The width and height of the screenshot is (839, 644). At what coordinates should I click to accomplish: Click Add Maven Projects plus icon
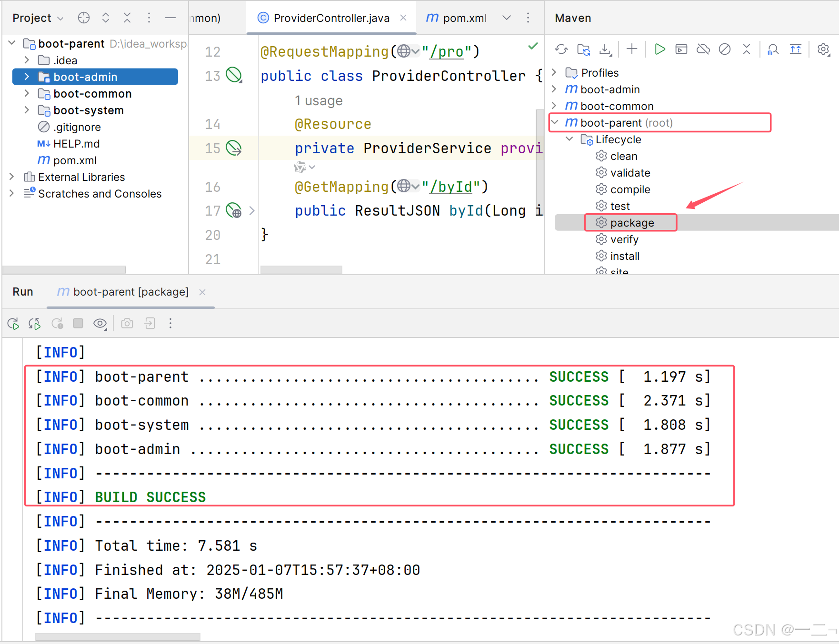632,49
